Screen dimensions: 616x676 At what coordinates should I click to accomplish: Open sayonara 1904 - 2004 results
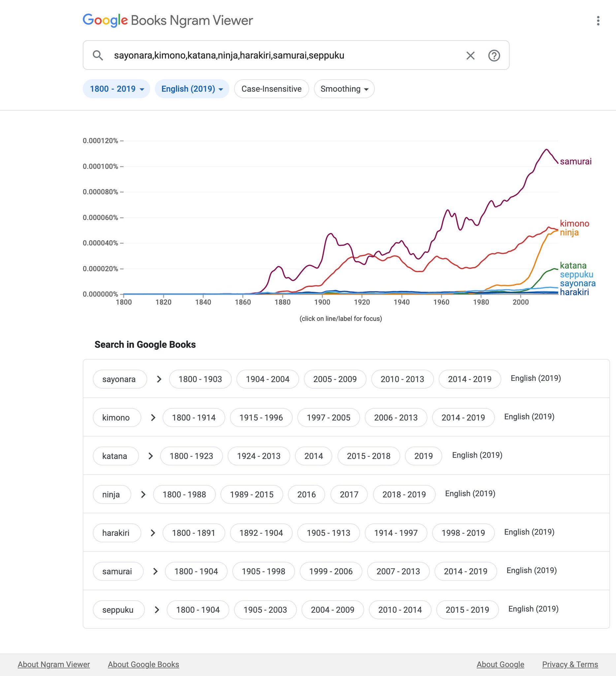click(268, 379)
